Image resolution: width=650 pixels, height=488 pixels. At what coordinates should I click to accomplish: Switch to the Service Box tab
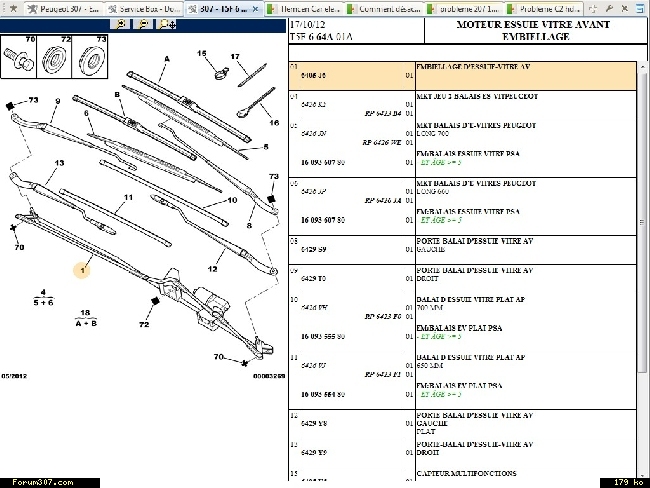coord(143,9)
